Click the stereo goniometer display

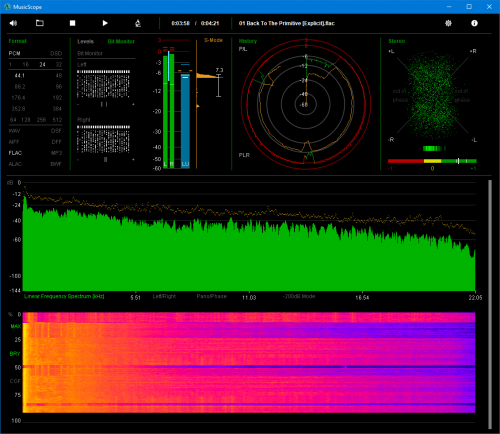click(x=432, y=96)
